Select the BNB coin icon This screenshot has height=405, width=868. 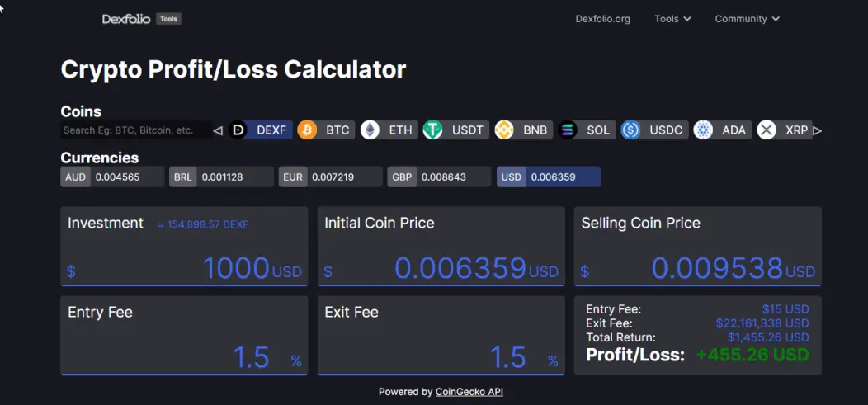(x=504, y=130)
